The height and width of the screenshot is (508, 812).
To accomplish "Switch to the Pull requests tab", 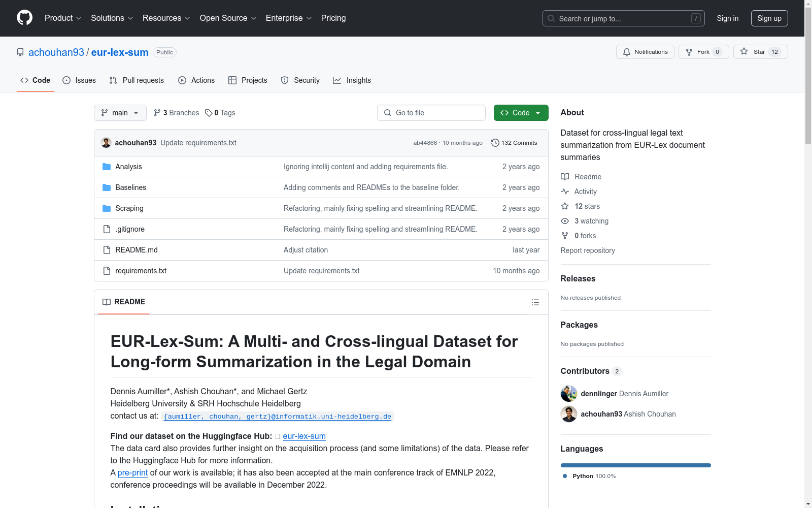I will [137, 80].
